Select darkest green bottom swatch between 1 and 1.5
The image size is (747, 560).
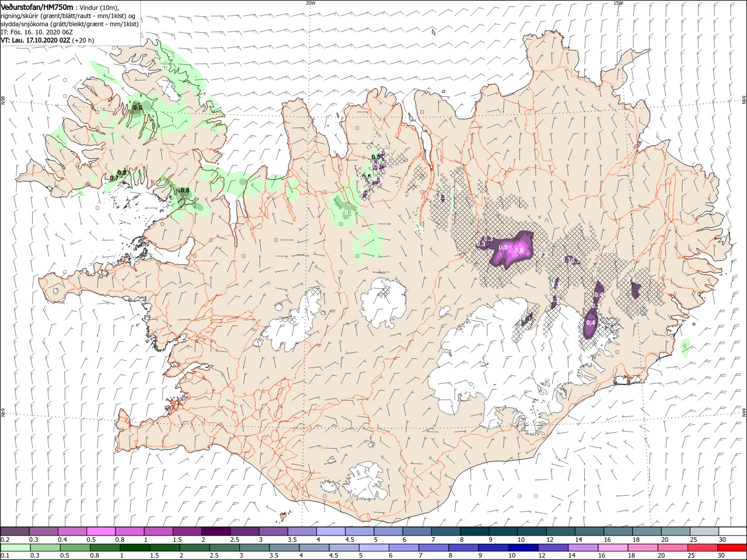click(x=134, y=548)
